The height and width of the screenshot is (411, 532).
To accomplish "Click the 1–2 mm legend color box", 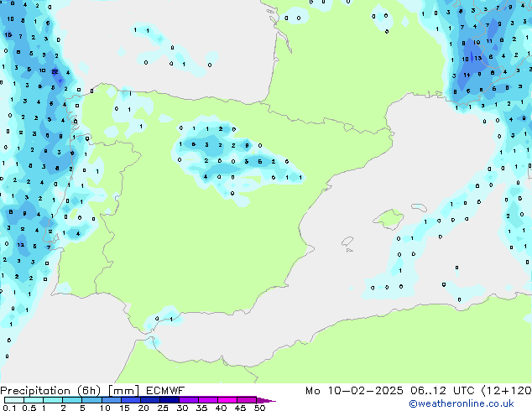I will (x=53, y=400).
